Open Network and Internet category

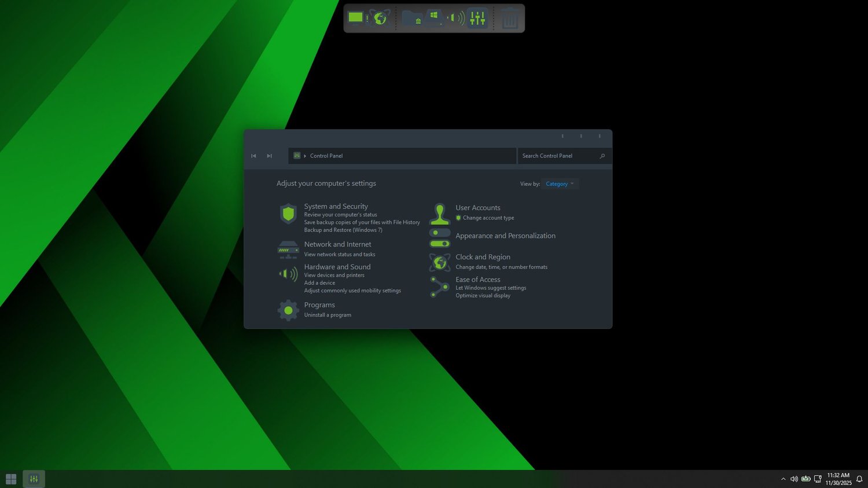337,244
